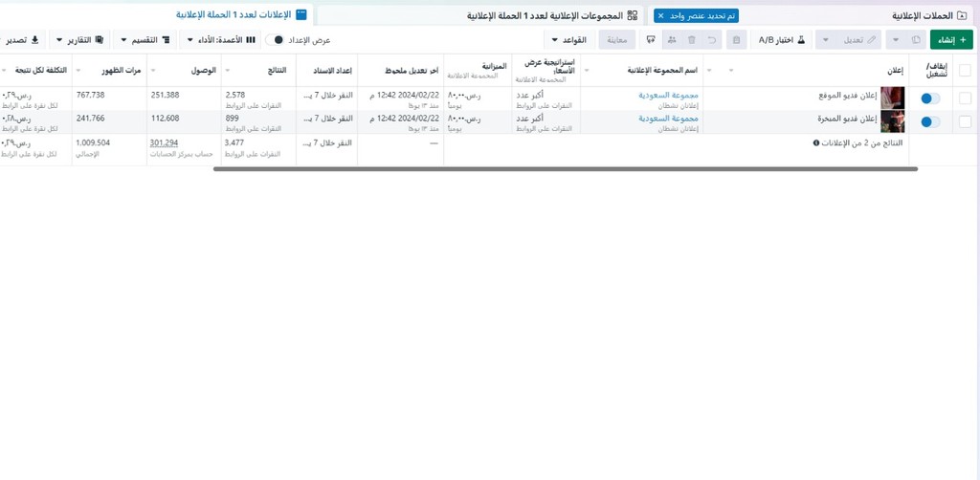Click the results value 899
980x480 pixels.
(x=232, y=118)
